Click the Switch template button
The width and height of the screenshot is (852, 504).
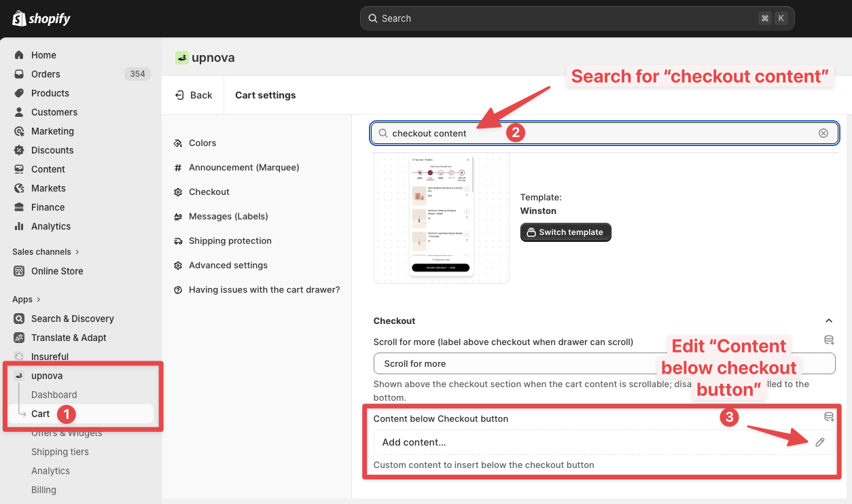coord(566,232)
